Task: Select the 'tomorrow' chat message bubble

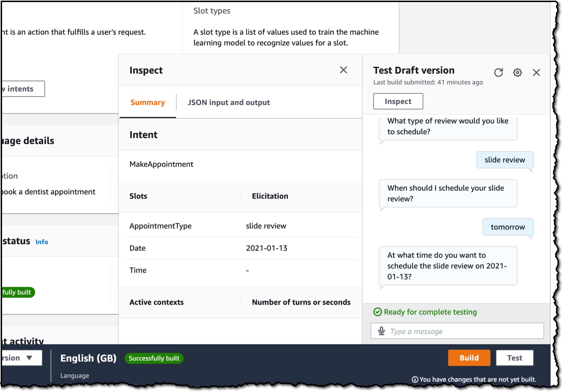Action: tap(508, 227)
